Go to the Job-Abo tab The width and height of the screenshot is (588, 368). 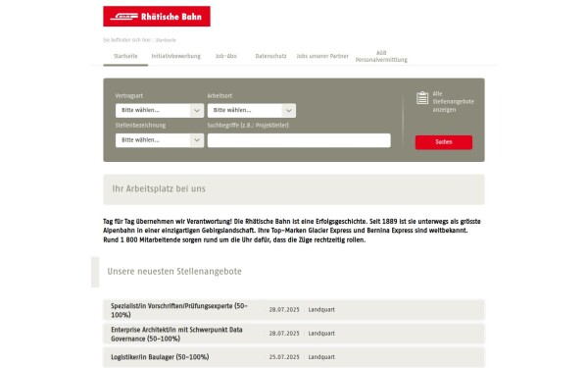click(225, 56)
